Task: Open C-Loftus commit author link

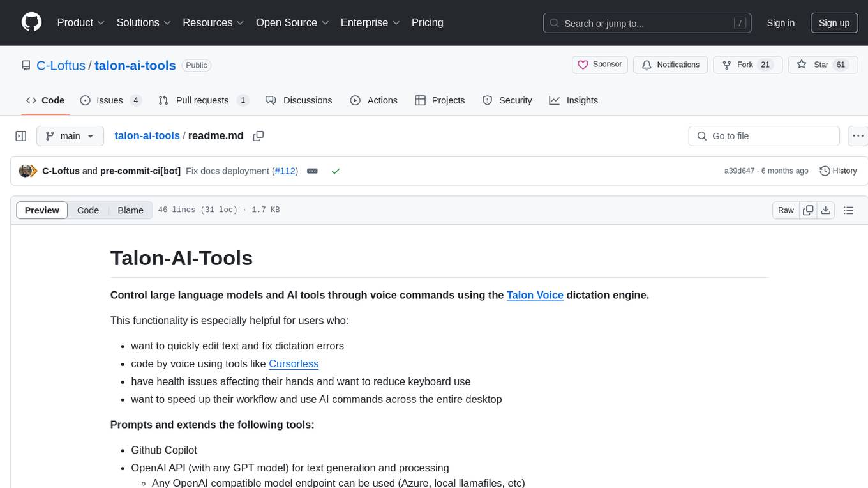Action: pos(61,171)
